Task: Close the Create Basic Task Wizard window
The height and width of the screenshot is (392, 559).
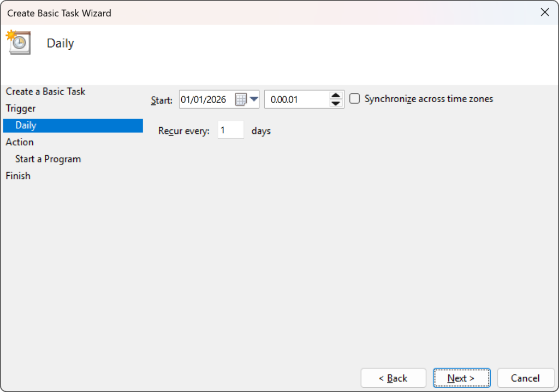Action: tap(544, 11)
